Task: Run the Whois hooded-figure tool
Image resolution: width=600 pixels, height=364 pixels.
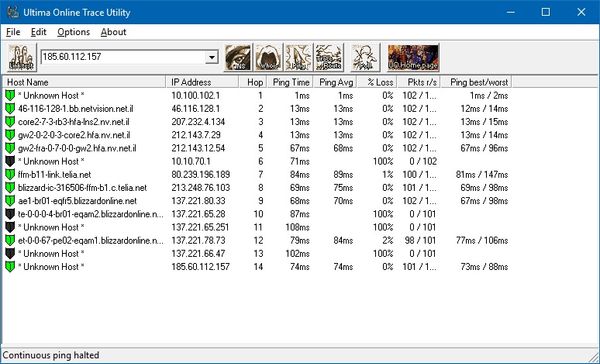Action: pos(268,57)
